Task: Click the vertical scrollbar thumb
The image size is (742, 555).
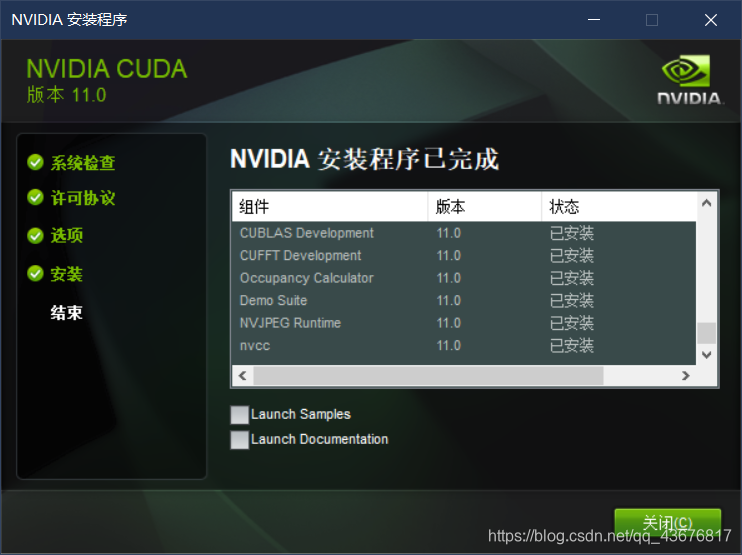Action: pyautogui.click(x=707, y=333)
